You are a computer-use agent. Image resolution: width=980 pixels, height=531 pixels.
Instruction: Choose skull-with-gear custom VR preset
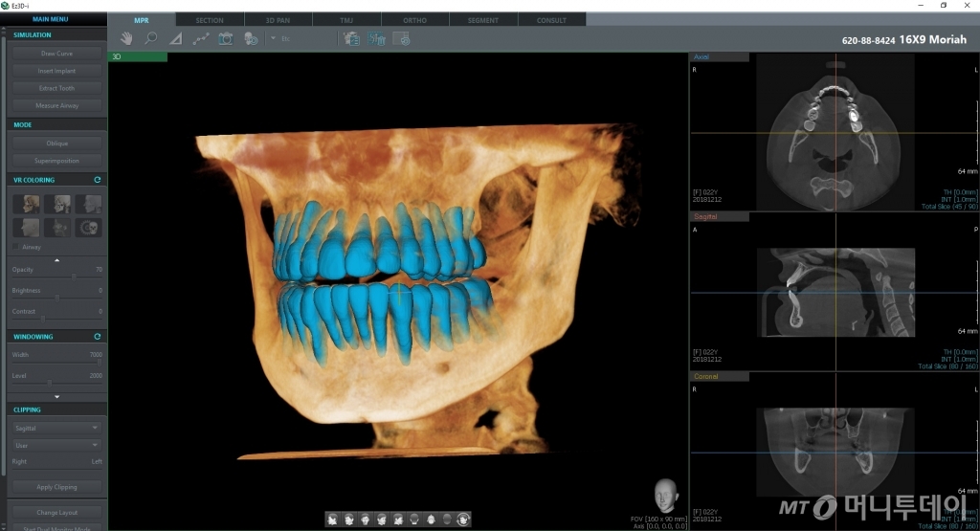click(89, 228)
